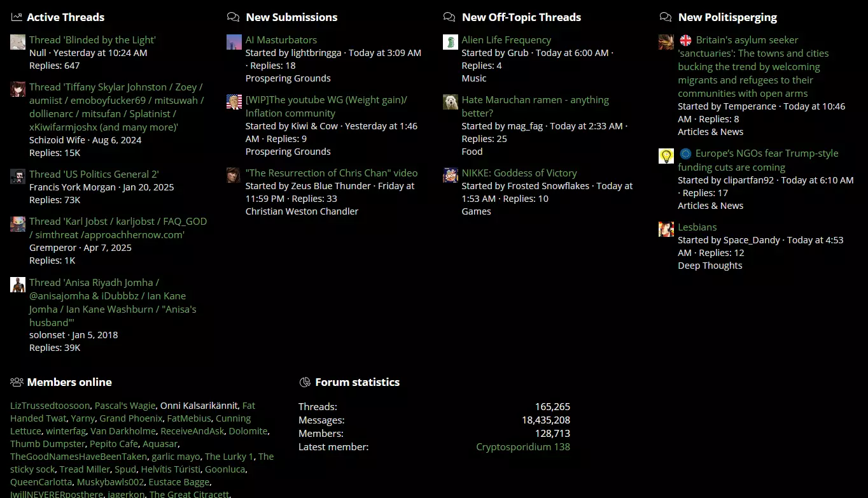Click the Members online people icon

[x=17, y=382]
